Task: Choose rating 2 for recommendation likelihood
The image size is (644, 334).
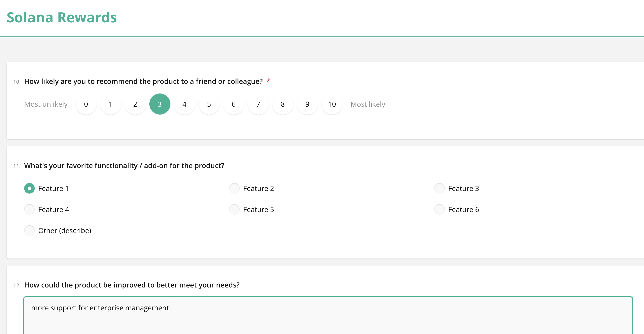Action: point(135,104)
